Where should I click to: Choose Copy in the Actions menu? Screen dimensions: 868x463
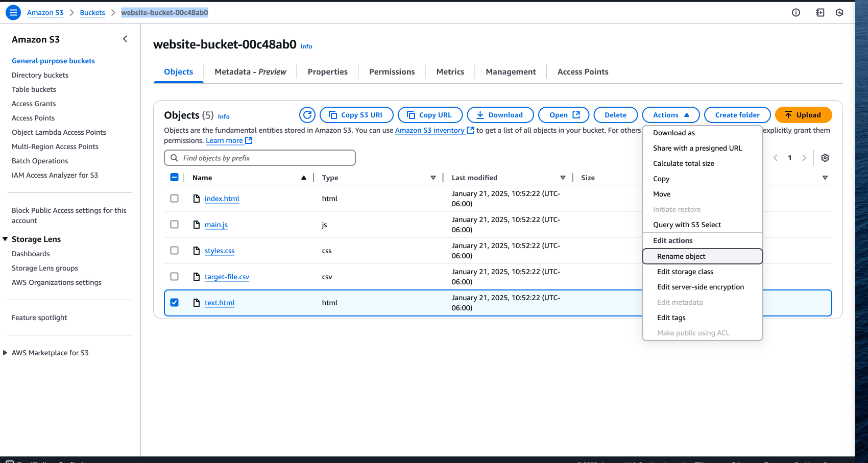coord(703,179)
